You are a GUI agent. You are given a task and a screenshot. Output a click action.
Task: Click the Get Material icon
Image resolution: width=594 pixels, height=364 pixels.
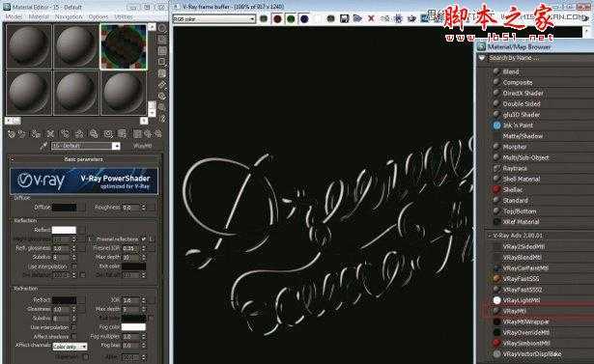tap(12, 133)
